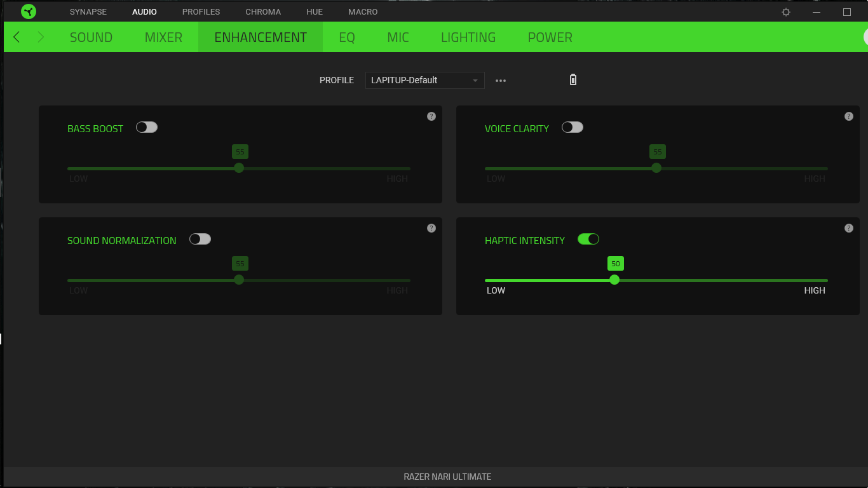Click the Sound Normalization label
Screen dimensions: 868x488
pos(122,240)
